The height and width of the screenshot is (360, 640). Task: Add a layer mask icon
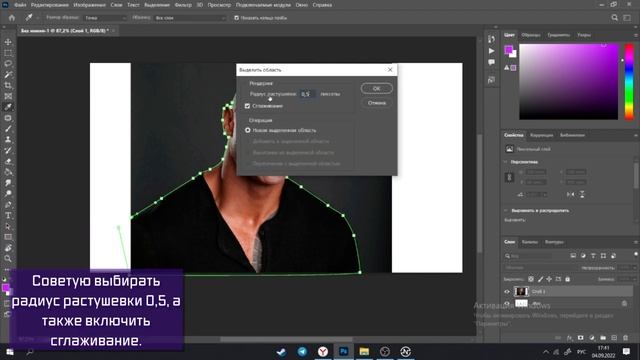point(581,338)
